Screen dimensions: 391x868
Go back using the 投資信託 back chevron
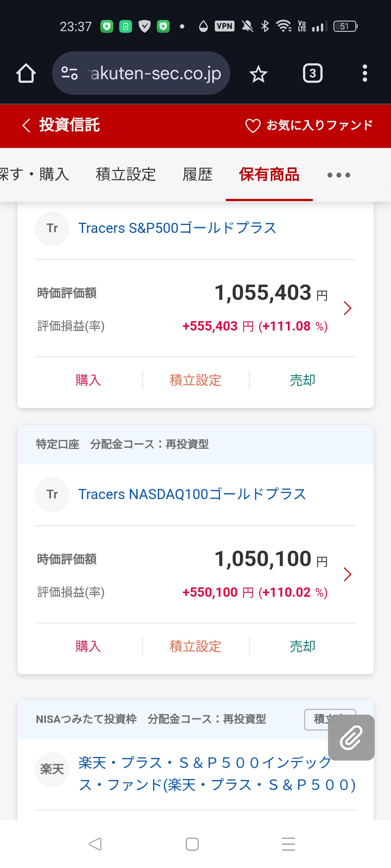tap(26, 125)
